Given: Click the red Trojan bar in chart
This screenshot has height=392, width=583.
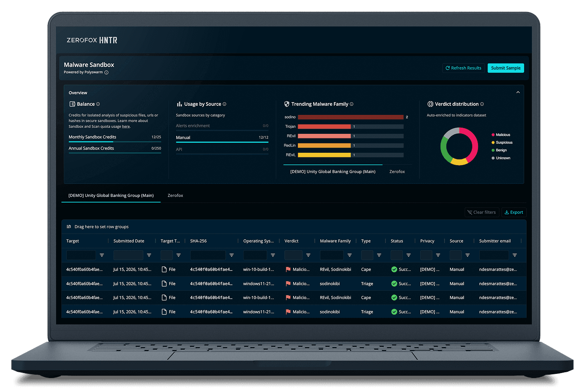Looking at the screenshot, I should point(324,126).
